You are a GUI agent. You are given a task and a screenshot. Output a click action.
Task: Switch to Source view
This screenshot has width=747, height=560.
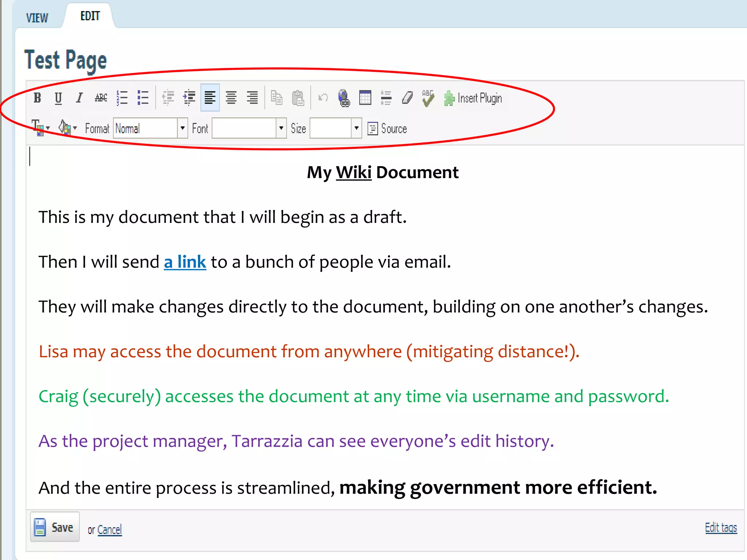387,129
